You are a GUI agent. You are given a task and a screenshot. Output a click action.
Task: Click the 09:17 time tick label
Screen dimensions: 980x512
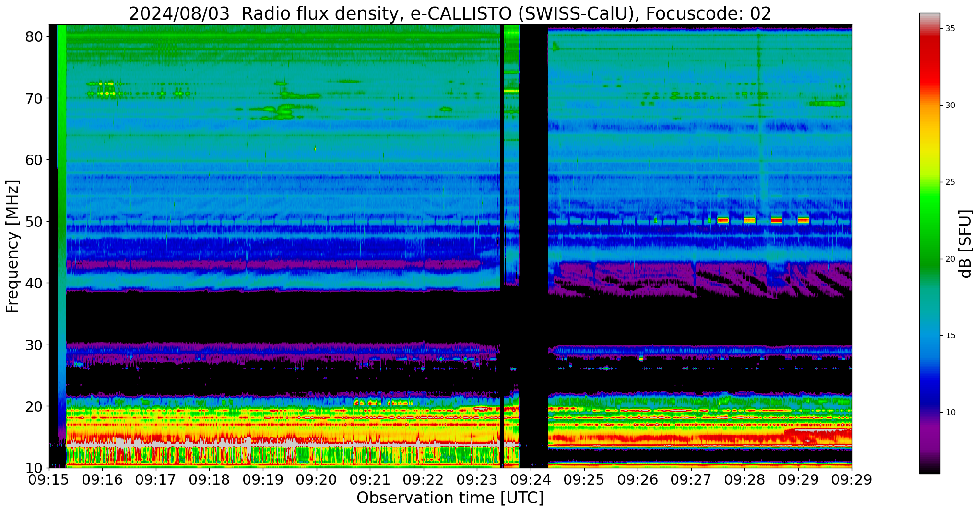pos(156,480)
